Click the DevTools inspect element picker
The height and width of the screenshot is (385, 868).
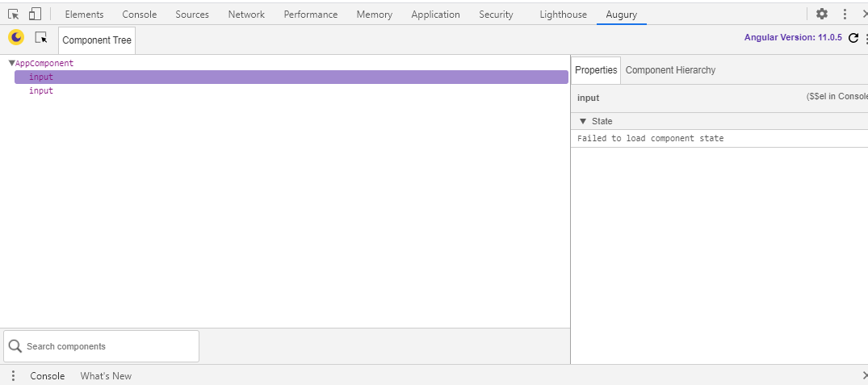[x=14, y=14]
